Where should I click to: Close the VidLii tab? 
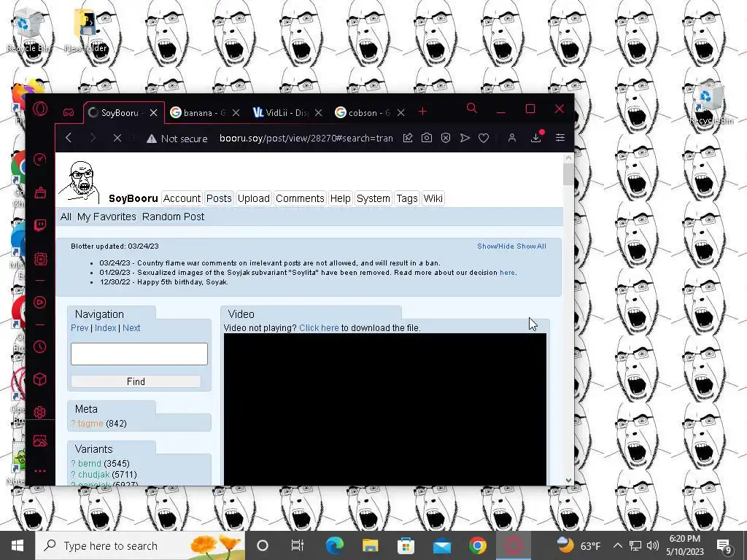318,113
